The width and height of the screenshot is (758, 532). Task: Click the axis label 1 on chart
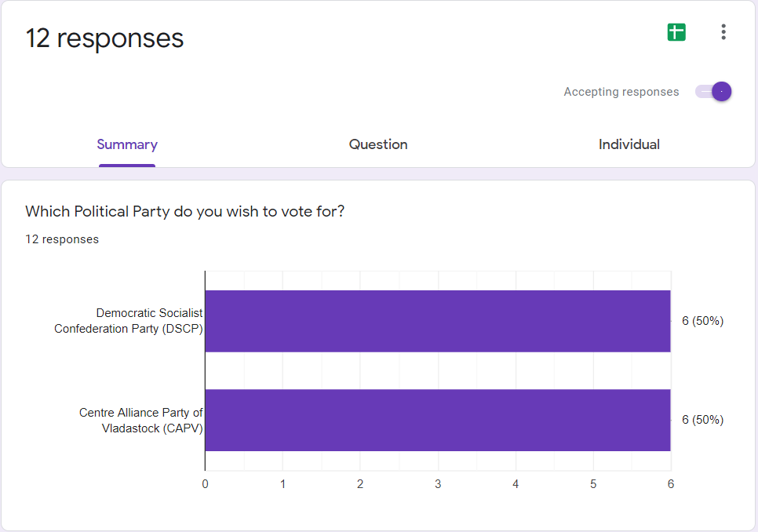pyautogui.click(x=282, y=484)
